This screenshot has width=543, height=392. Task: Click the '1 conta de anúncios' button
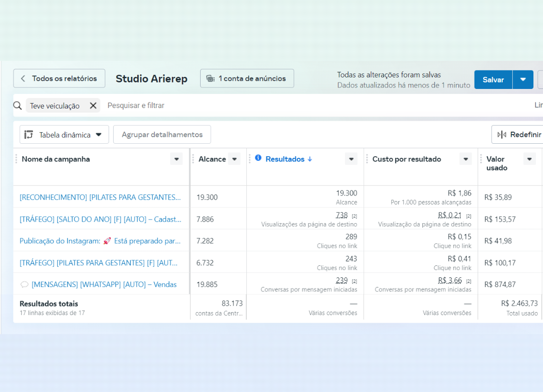click(x=247, y=78)
